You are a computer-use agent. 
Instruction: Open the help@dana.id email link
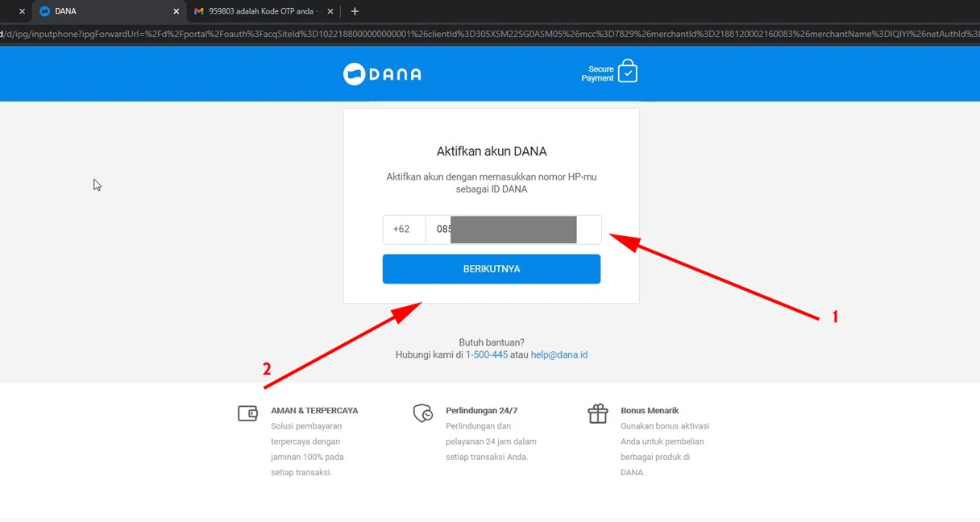pyautogui.click(x=559, y=354)
